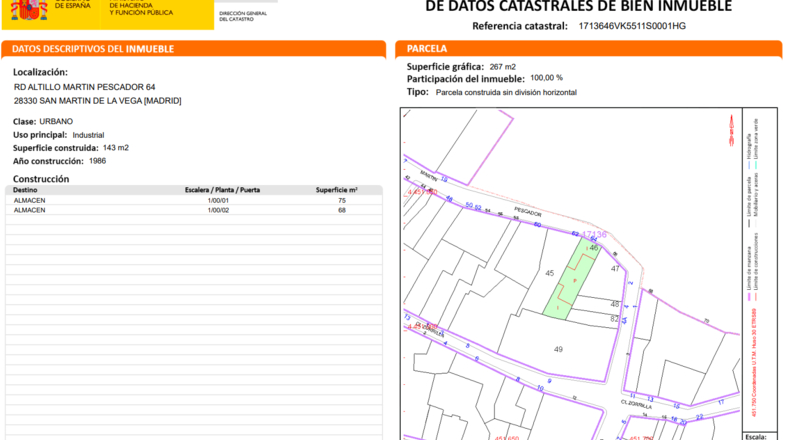Click parcel number 49 on the map
Viewport: 790px width, 440px height.
pos(558,349)
